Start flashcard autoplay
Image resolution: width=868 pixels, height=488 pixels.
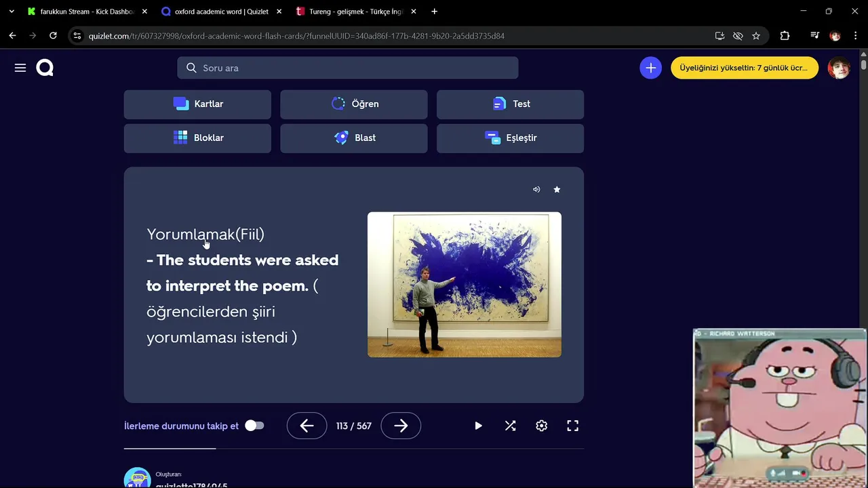(478, 426)
